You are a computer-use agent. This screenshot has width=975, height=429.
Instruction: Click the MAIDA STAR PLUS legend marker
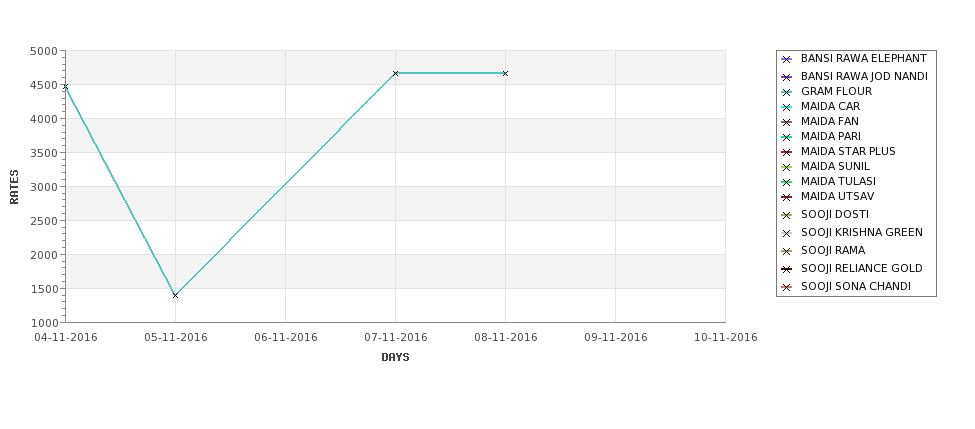pos(786,152)
